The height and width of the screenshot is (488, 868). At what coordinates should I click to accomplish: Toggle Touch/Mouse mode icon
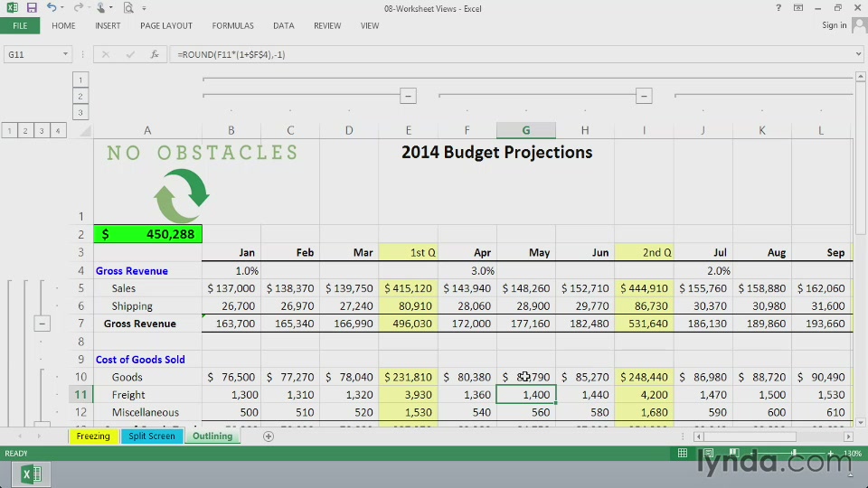100,8
